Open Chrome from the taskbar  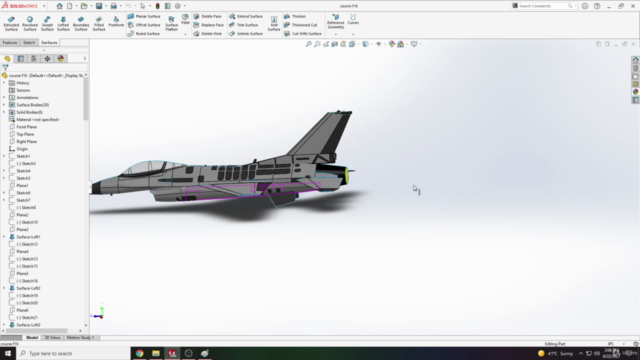140,353
